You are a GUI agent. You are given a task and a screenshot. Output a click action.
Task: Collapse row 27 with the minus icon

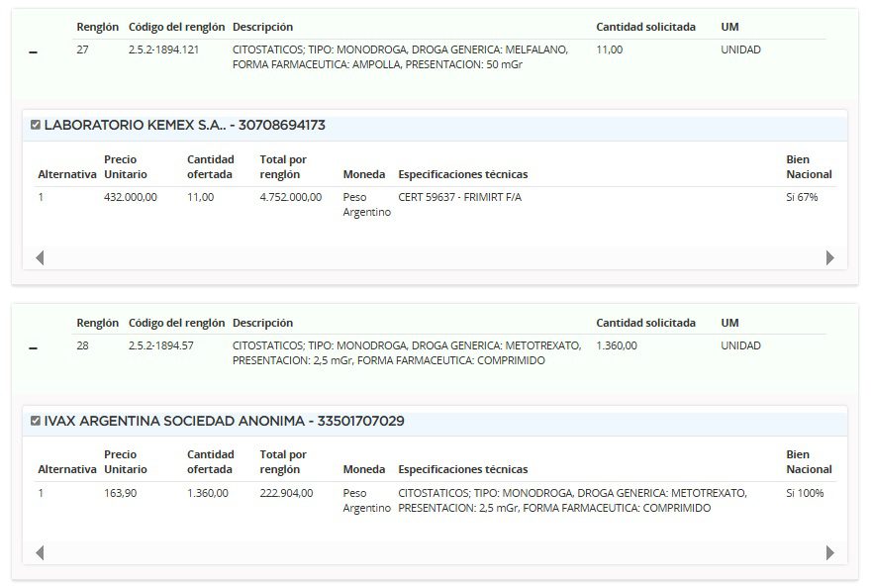pyautogui.click(x=34, y=52)
